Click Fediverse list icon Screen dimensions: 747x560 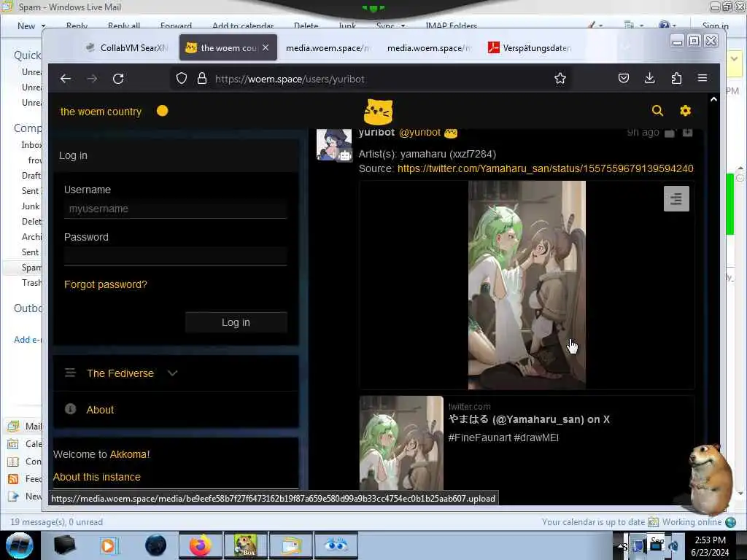click(x=70, y=373)
